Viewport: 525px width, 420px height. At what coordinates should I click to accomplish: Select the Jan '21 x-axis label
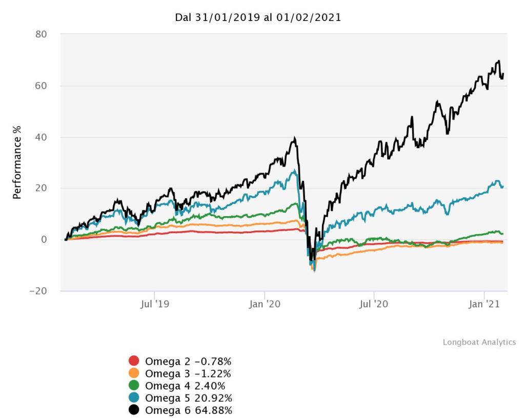click(x=484, y=304)
